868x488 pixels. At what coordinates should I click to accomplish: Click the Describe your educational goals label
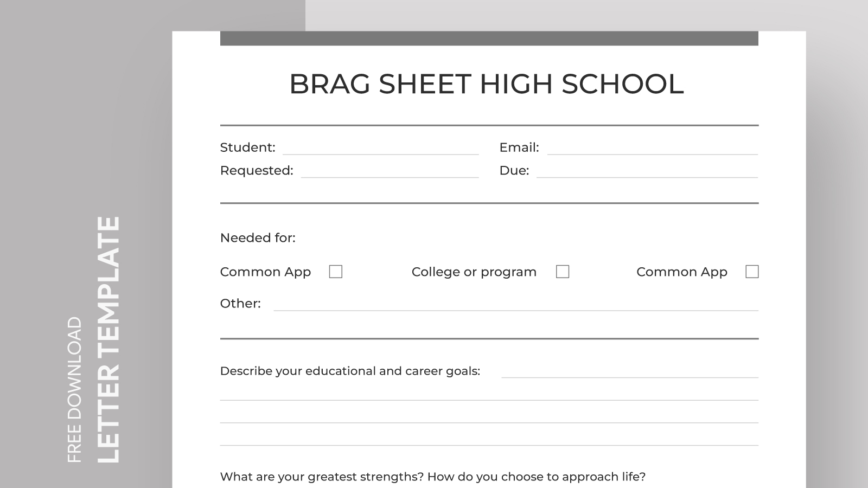(x=350, y=371)
